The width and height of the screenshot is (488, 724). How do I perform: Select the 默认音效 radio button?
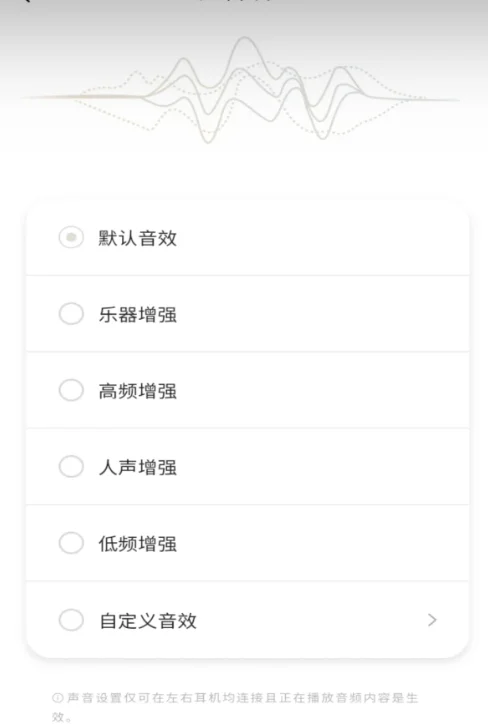click(x=71, y=237)
